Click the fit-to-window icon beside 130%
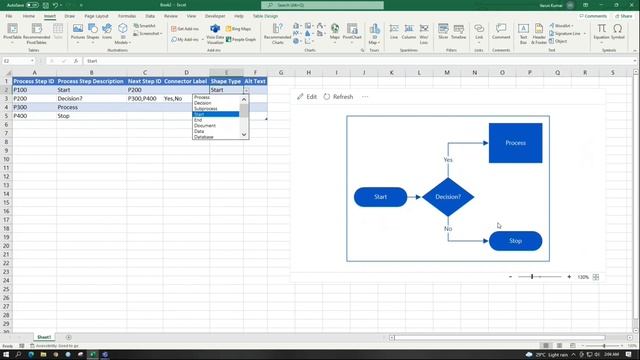 coord(596,277)
